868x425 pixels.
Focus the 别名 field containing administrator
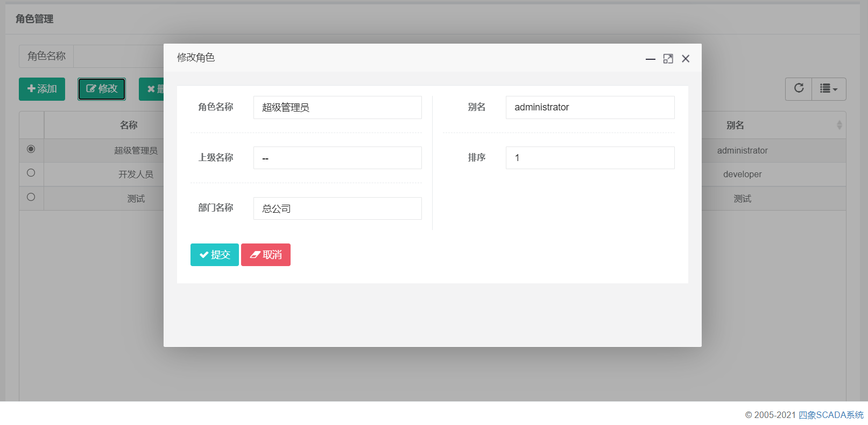pos(590,107)
